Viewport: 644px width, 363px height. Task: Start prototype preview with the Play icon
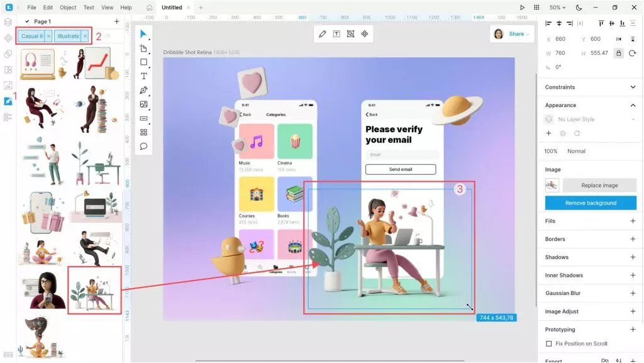[522, 8]
